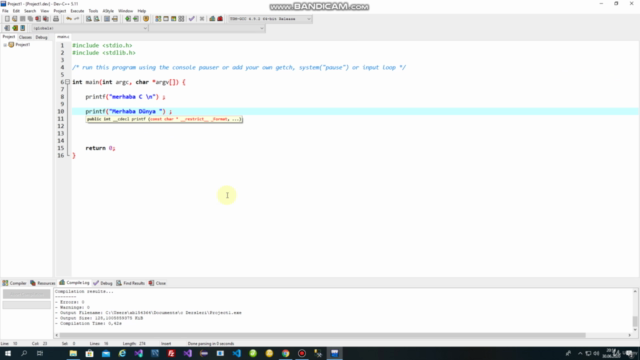Switch to the Compiler bottom tab
640x360 pixels.
[14, 283]
